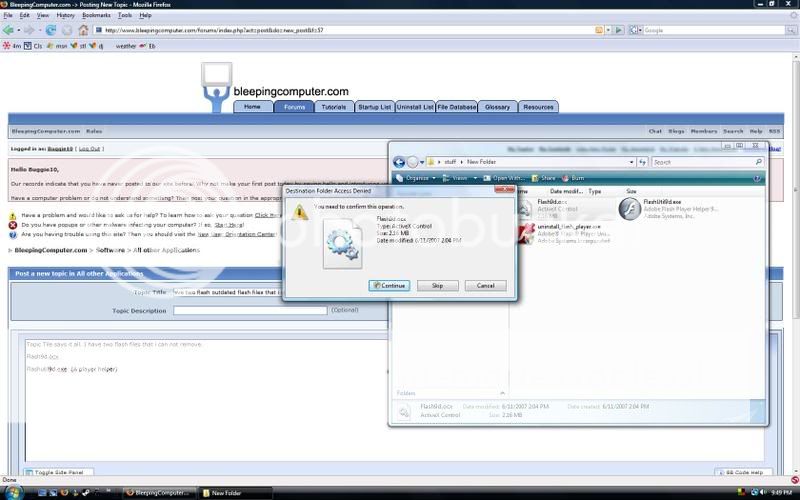This screenshot has width=800, height=500.
Task: Go back with Firefox's green back arrow
Action: [8, 30]
